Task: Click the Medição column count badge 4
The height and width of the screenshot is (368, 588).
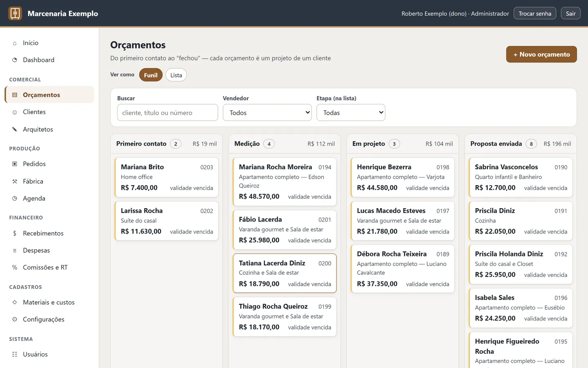Action: 269,144
